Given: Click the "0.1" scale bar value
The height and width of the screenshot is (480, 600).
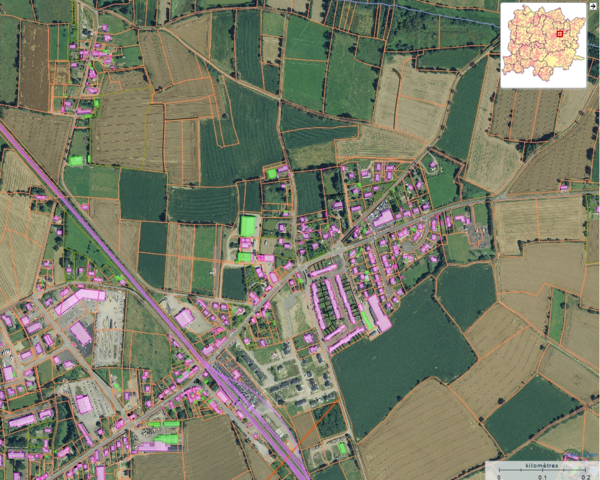Looking at the screenshot, I should click(x=542, y=477).
